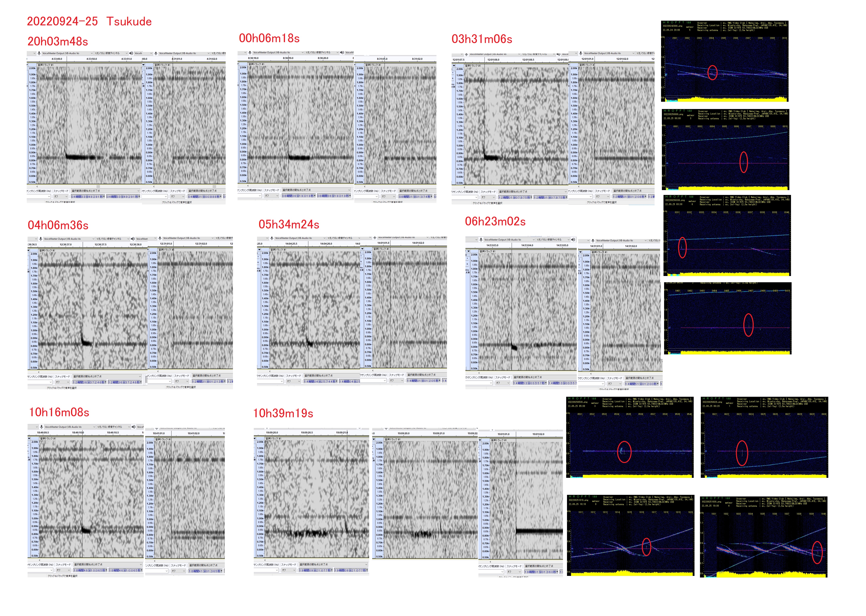
Task: Click microphone icon in 03h31m06s right panel
Action: (x=581, y=53)
